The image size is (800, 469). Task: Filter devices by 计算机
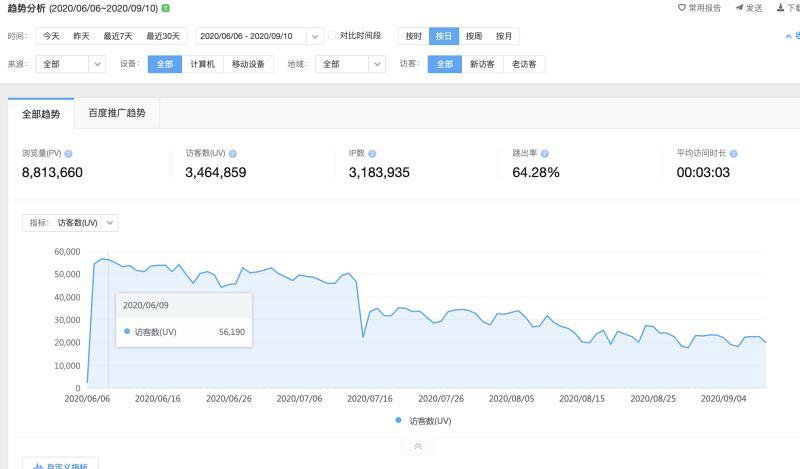pyautogui.click(x=203, y=64)
